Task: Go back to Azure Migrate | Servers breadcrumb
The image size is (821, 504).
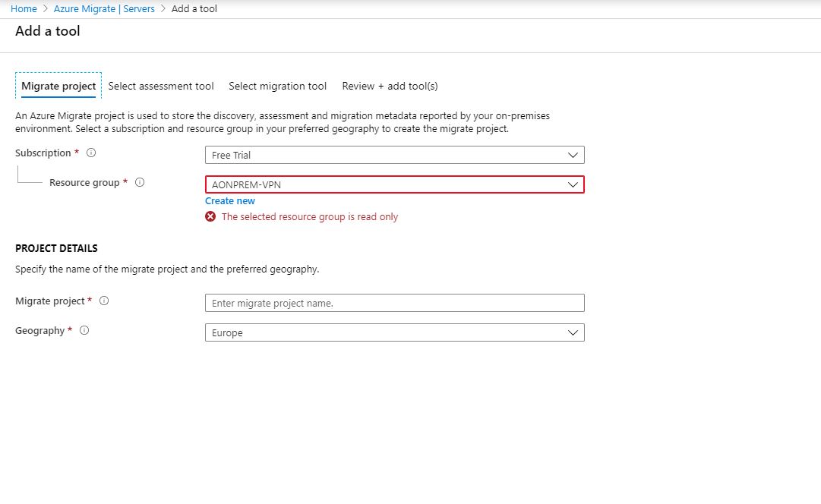Action: 104,8
